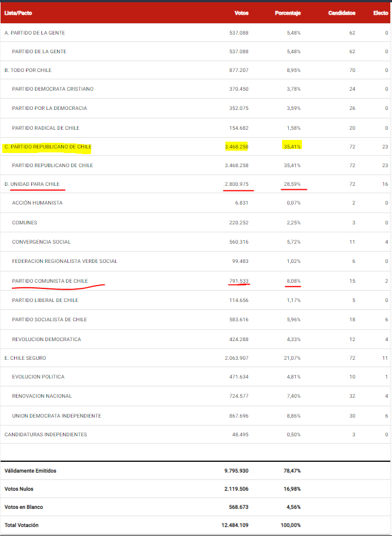Select 'PARTIDO DEMOCRATA CRISTIANO' party name

pos(53,89)
